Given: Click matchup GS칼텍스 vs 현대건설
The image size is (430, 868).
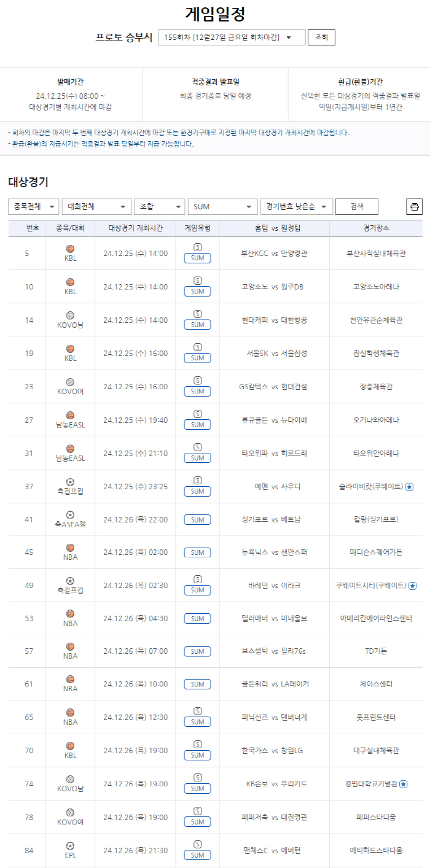Looking at the screenshot, I should tap(273, 387).
